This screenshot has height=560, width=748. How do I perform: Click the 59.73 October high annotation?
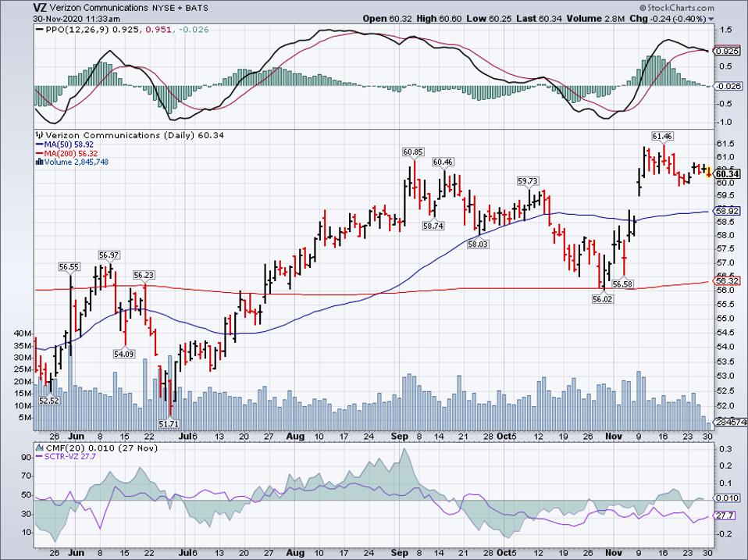528,181
